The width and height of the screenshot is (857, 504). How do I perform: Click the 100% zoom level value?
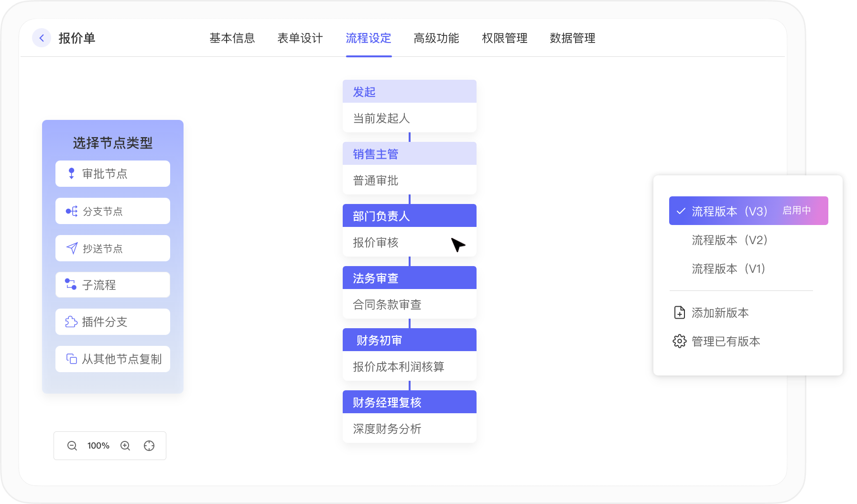[98, 446]
